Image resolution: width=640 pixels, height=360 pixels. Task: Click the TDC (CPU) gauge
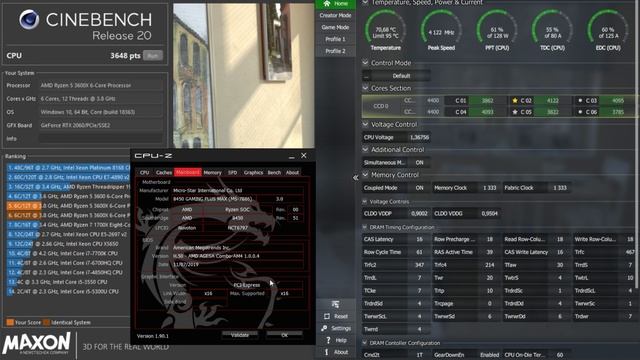tap(552, 29)
